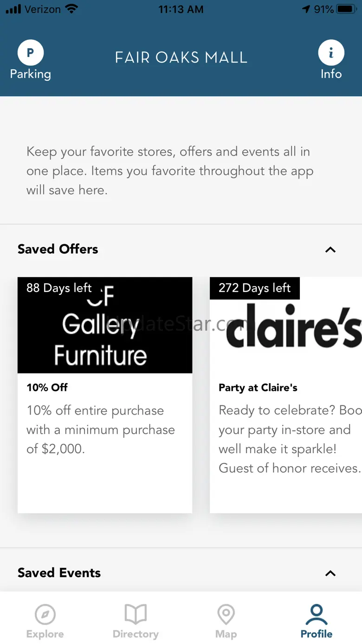
Task: Select the Explore compass icon
Action: (45, 615)
